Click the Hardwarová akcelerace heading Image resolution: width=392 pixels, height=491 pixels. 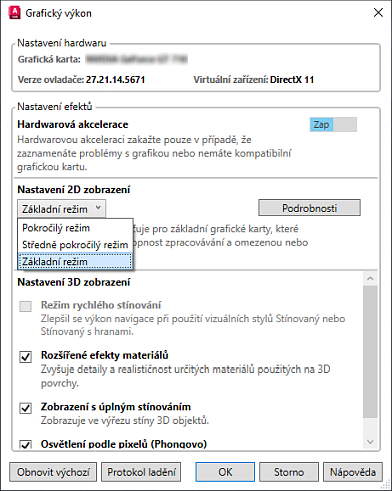[73, 124]
